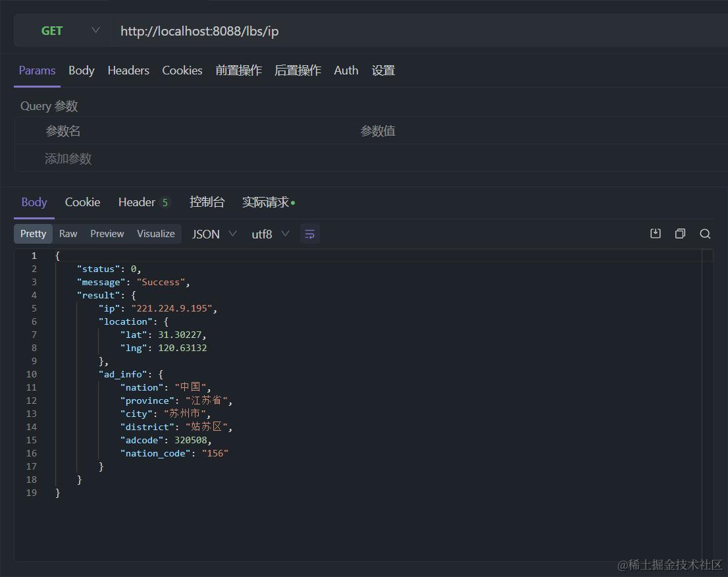This screenshot has height=577, width=728.
Task: Open the 控制台 console tab
Action: coord(207,202)
